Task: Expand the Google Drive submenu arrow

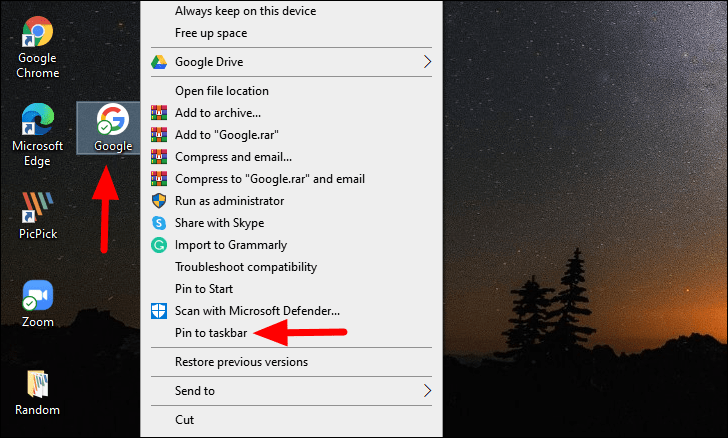Action: [427, 62]
